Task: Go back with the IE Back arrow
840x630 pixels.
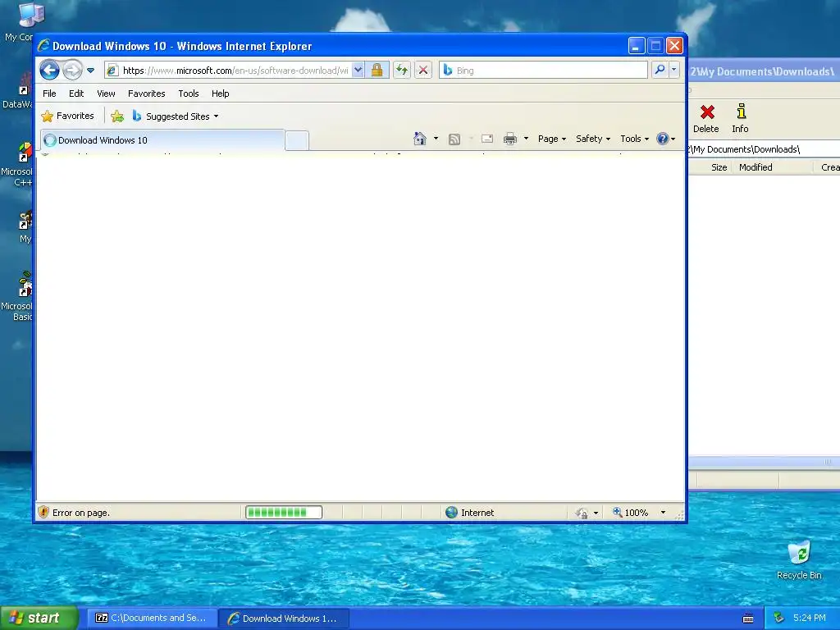Action: click(49, 71)
